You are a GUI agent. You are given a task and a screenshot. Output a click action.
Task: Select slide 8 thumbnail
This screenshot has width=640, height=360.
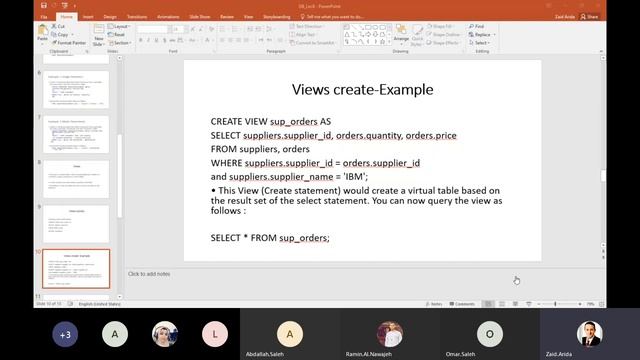pos(76,179)
